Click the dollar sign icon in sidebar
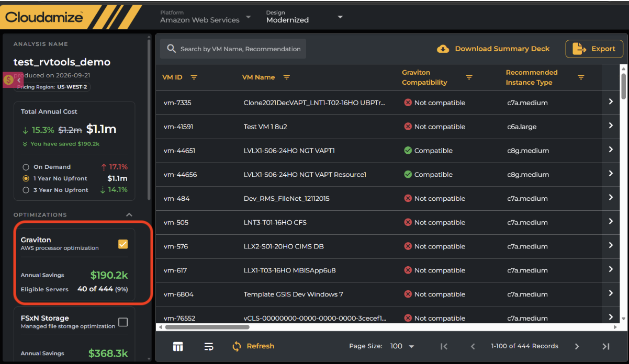 click(8, 80)
